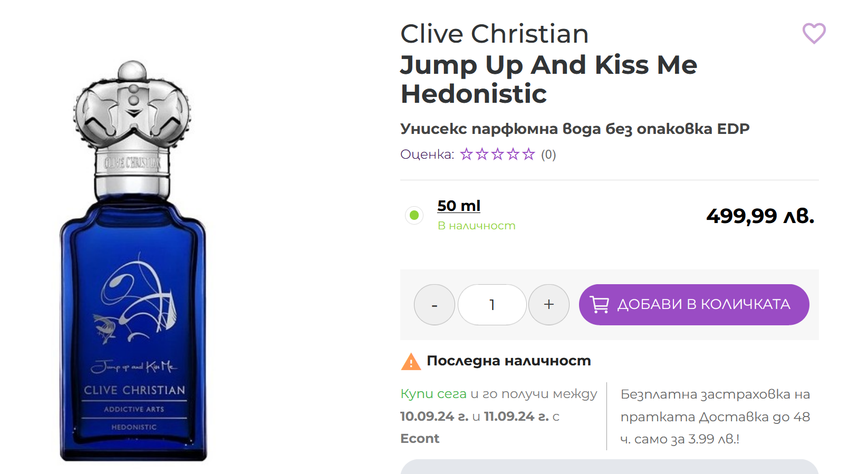Add the perfume to wishlist via heart icon
Screen dimensions: 868x474
[814, 33]
